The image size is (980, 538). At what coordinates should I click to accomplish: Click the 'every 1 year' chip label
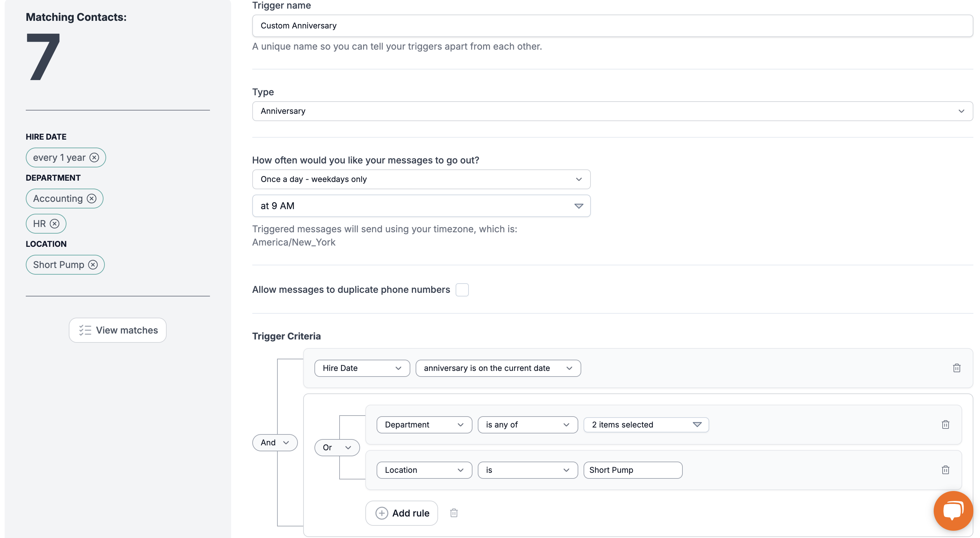click(x=59, y=157)
